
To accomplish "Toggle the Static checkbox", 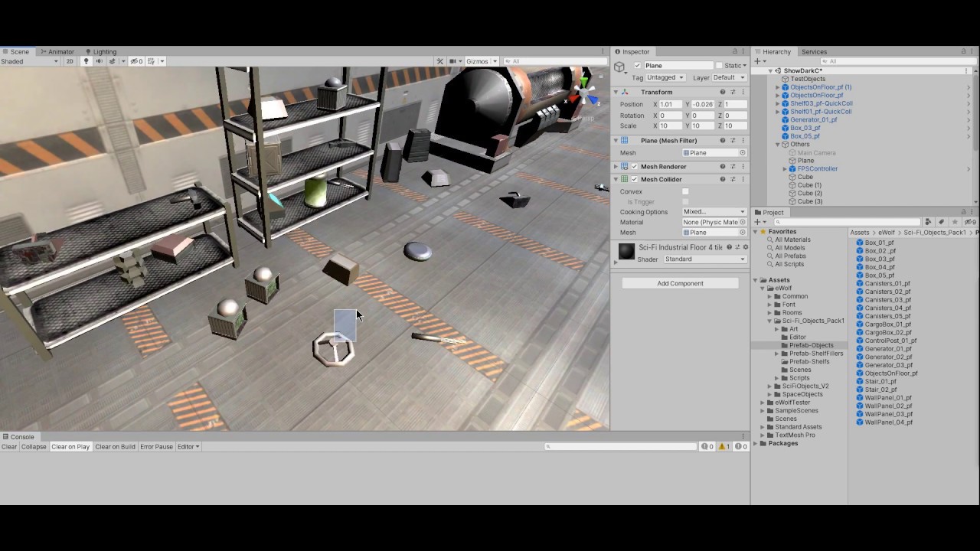I will (719, 66).
